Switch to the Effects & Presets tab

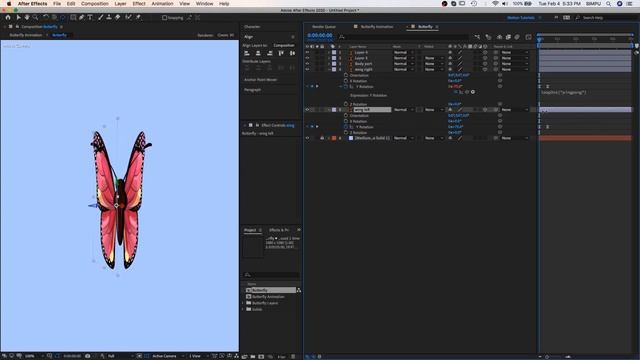click(279, 230)
